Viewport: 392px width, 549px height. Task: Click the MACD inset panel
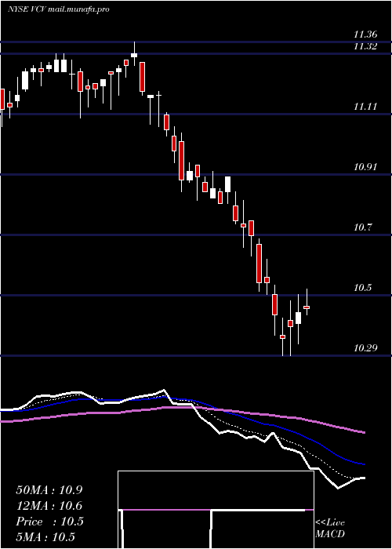click(x=216, y=510)
